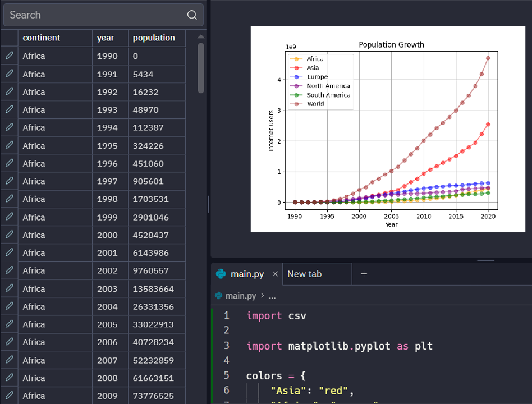Close the main.py tab
The height and width of the screenshot is (404, 532).
(x=275, y=274)
